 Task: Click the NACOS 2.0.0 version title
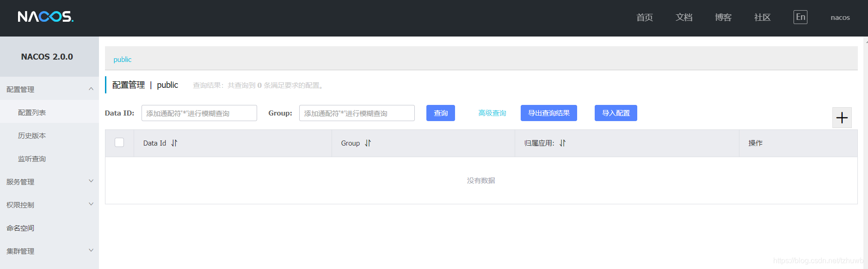point(47,57)
